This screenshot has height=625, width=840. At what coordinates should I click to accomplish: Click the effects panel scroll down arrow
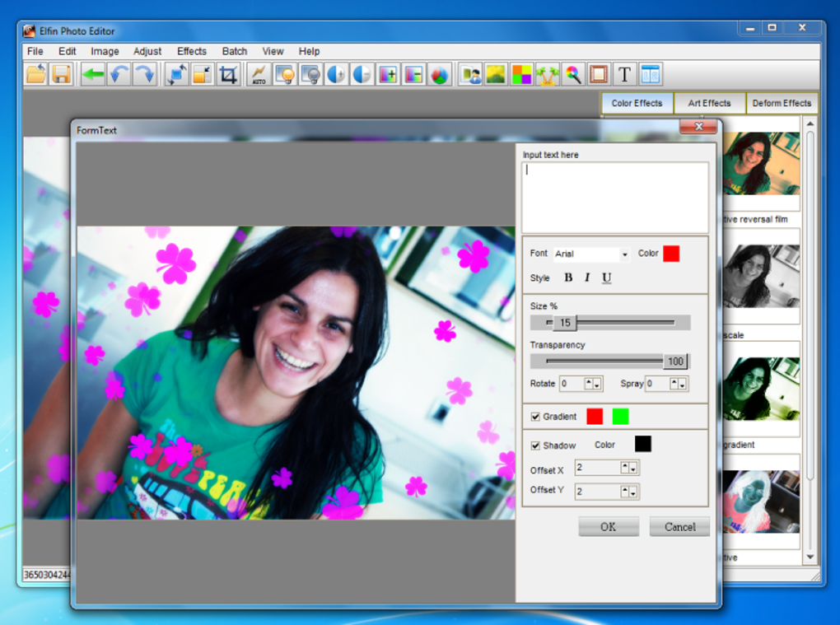pyautogui.click(x=810, y=557)
